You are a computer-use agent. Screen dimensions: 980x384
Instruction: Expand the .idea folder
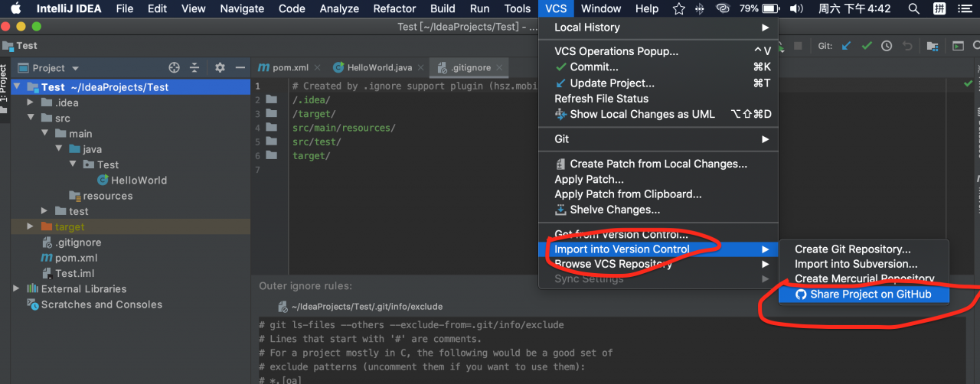[30, 103]
